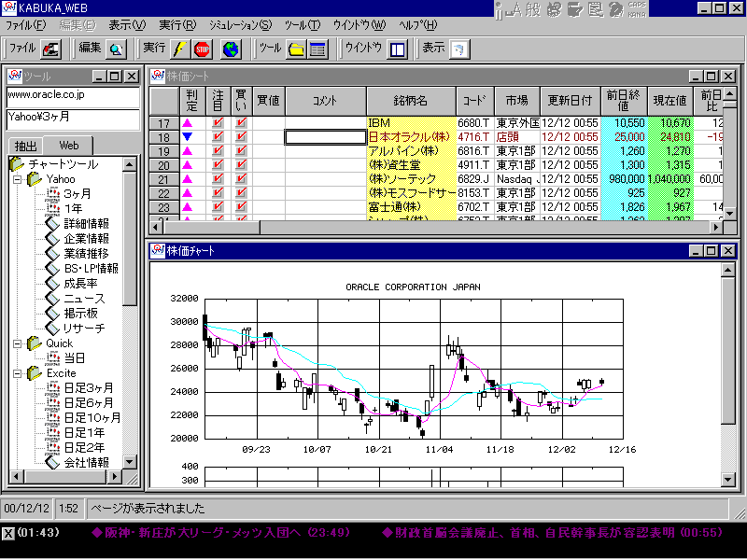Toggle 注目 checkbox for 日本オラクル row

pos(218,137)
